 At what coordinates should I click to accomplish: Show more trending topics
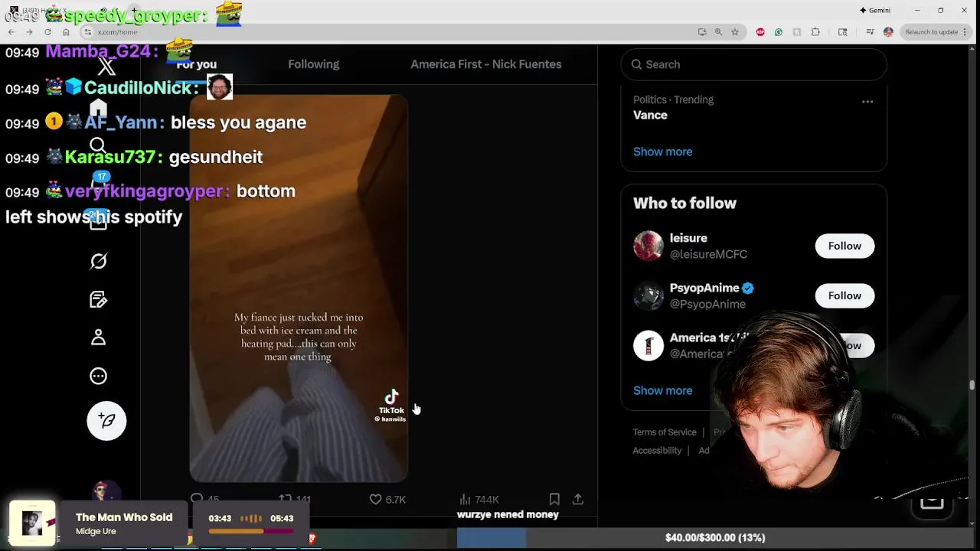pos(663,152)
